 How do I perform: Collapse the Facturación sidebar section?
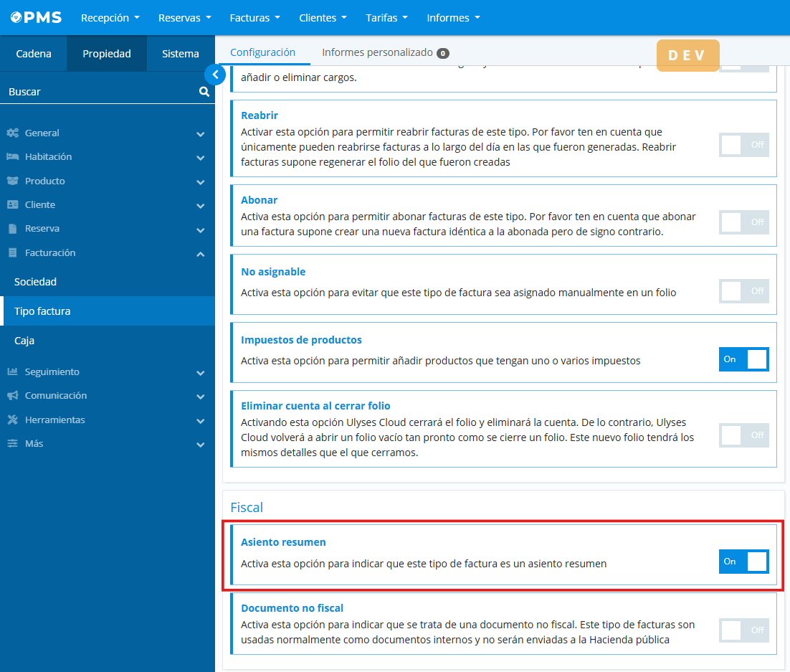coord(200,254)
